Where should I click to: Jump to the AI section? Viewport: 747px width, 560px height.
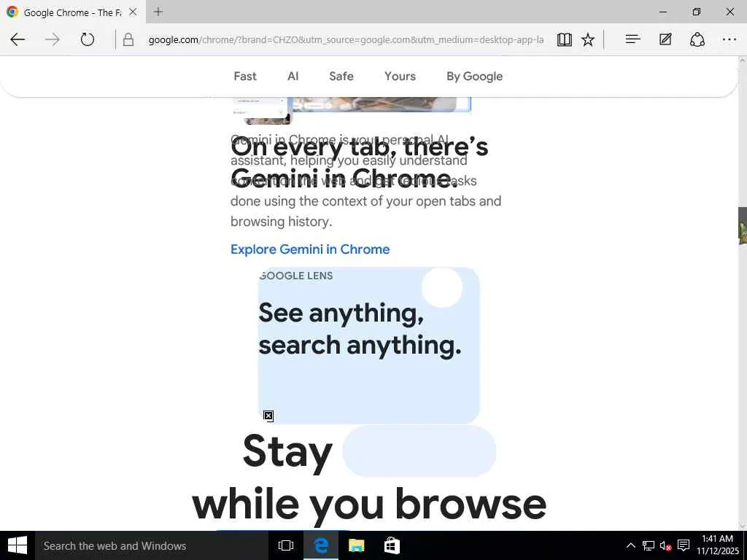click(293, 76)
